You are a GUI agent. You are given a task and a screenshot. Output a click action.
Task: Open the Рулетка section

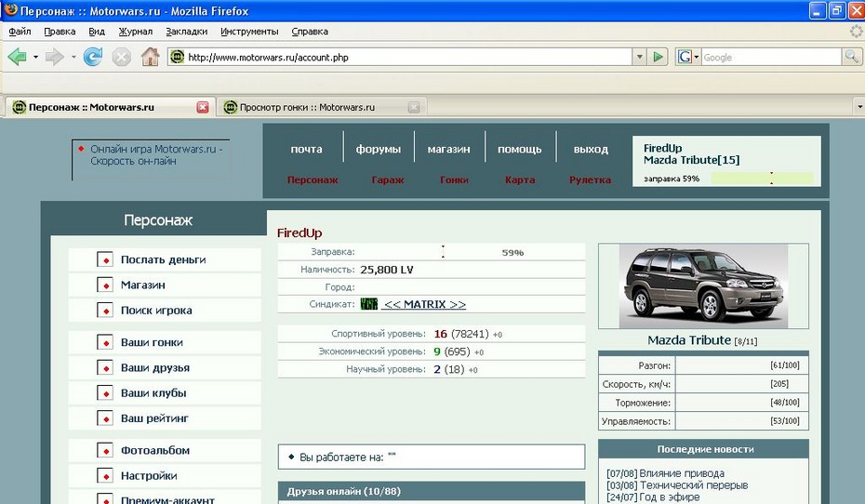(x=590, y=179)
